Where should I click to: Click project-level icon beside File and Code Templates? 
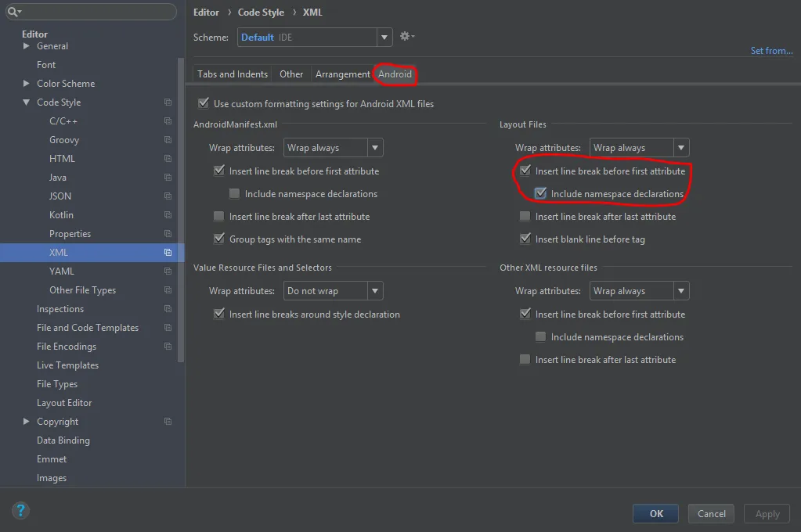point(168,327)
